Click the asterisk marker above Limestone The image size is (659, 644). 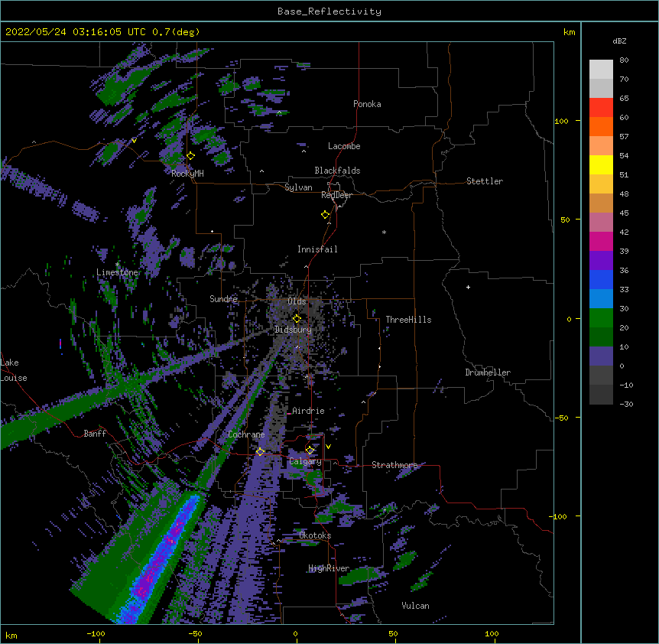click(x=117, y=265)
